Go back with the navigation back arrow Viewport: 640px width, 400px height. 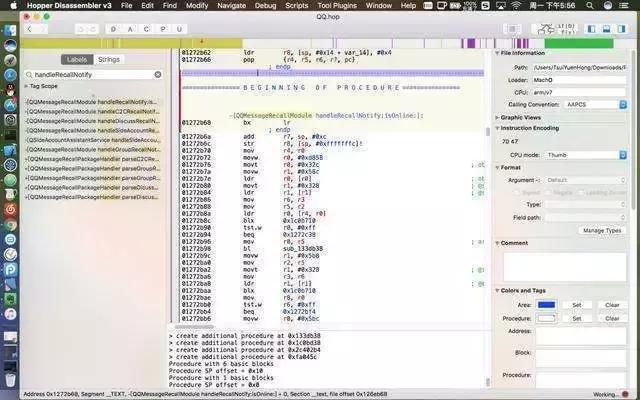coord(29,29)
